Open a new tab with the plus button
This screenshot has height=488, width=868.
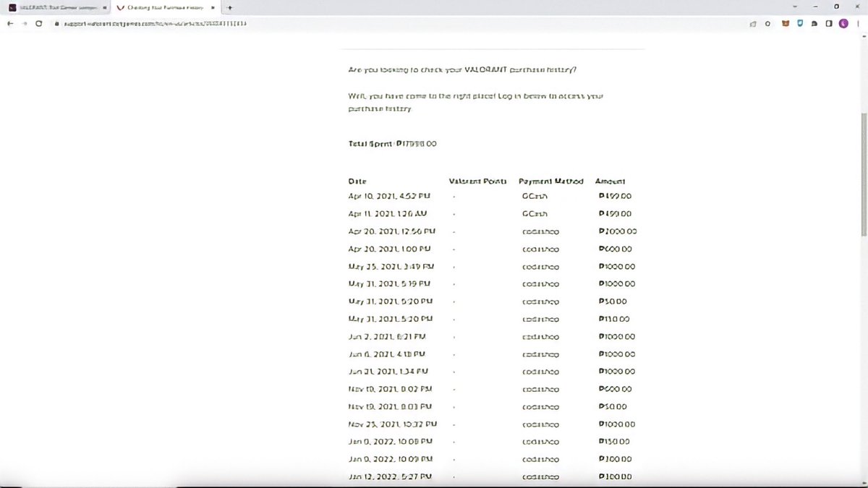(x=229, y=7)
